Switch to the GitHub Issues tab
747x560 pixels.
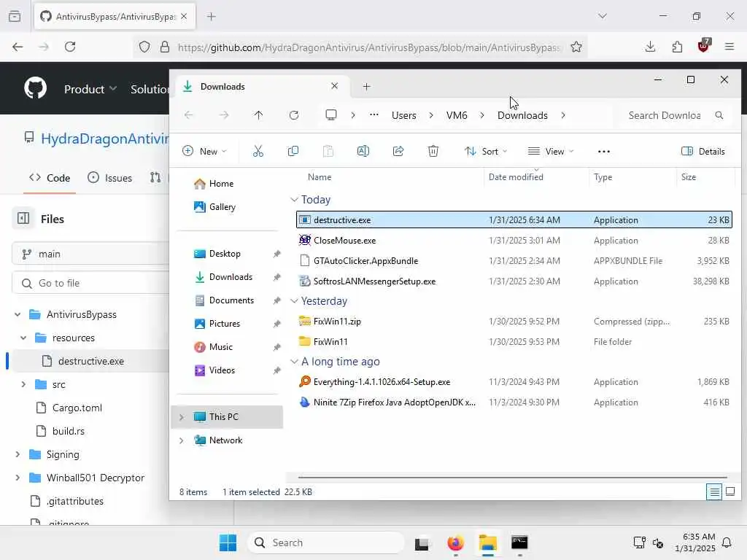click(110, 178)
